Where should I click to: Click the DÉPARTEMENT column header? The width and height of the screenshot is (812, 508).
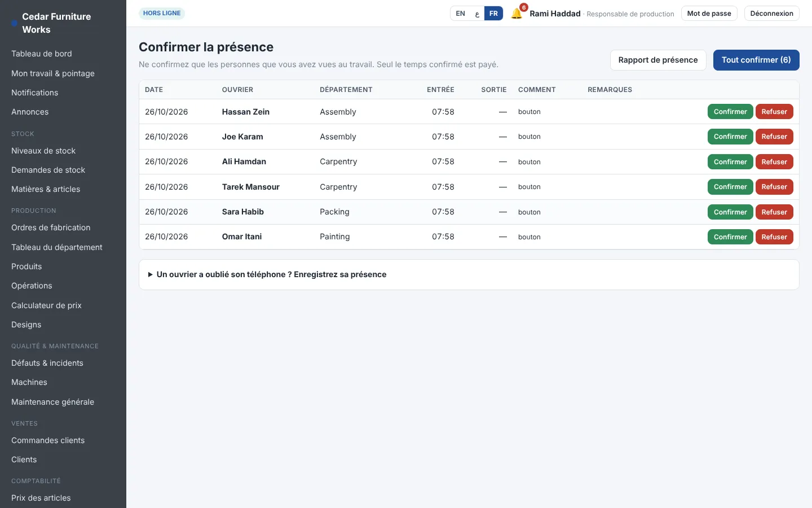point(346,90)
